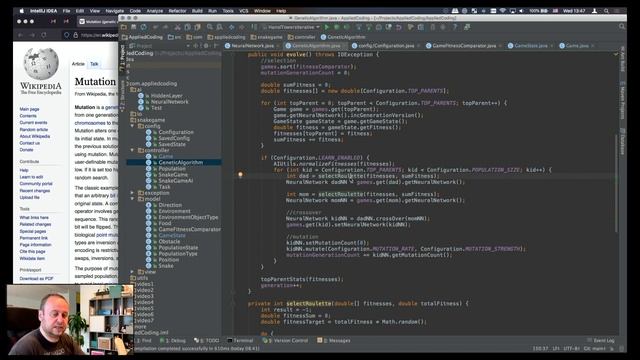Select SavedState in project tree
Viewport: 640px width, 360px height.
click(x=172, y=144)
